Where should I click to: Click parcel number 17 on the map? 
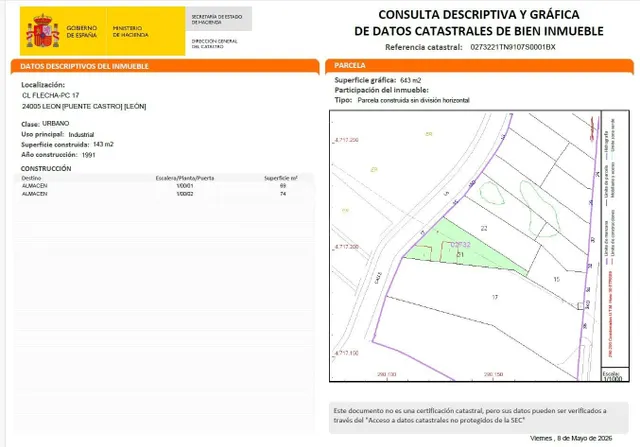[495, 297]
